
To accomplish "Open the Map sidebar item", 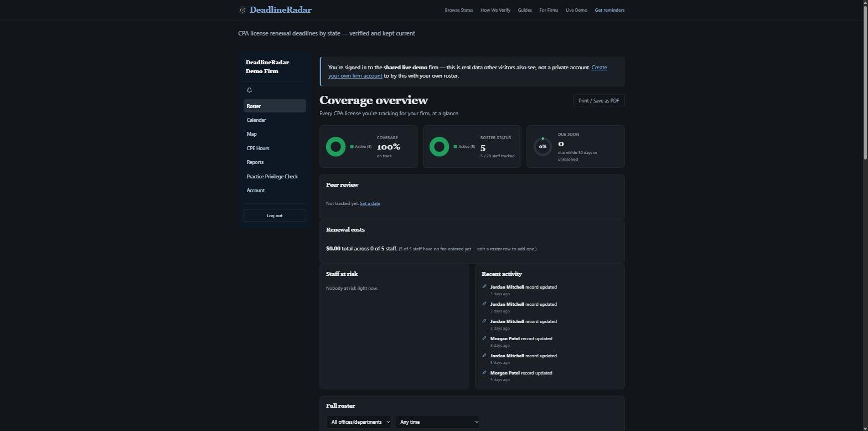I will pos(275,134).
